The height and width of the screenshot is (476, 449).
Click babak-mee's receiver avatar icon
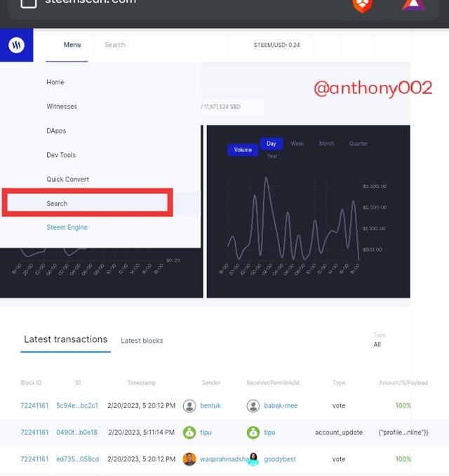[253, 406]
